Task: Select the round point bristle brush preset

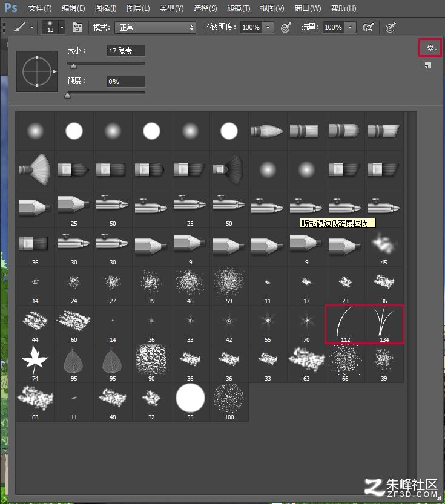Action: tap(268, 131)
